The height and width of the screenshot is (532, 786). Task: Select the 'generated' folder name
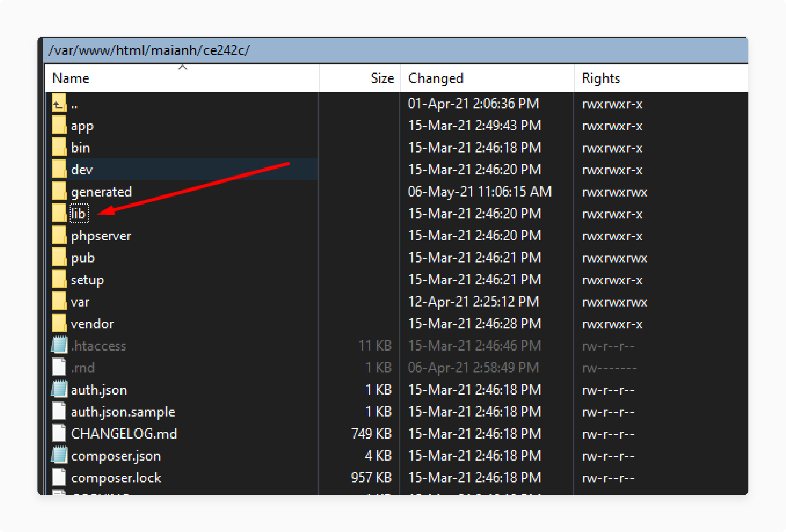101,192
